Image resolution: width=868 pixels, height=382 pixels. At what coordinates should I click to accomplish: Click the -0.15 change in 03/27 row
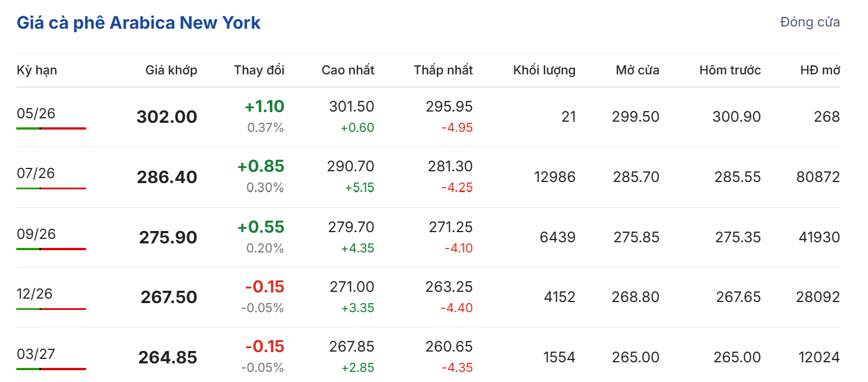click(x=264, y=347)
